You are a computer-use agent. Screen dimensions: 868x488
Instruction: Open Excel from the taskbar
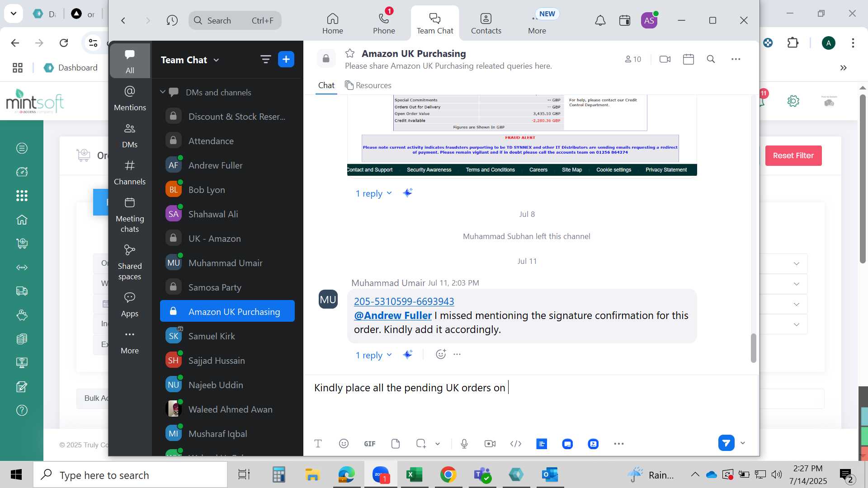point(414,474)
